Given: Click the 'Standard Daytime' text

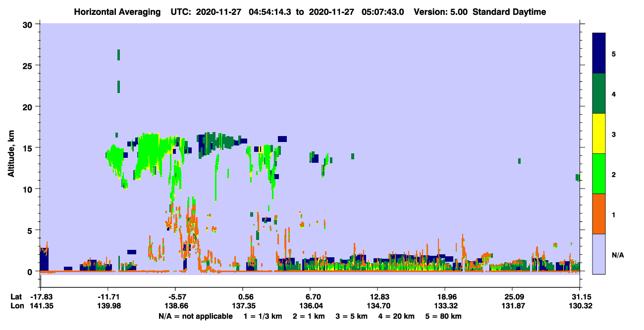Looking at the screenshot, I should click(509, 12).
